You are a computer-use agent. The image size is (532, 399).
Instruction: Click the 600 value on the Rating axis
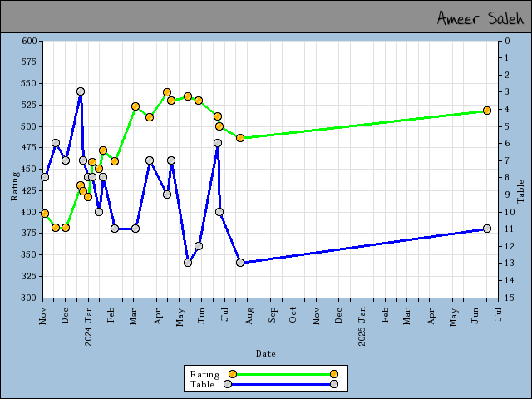click(x=29, y=41)
